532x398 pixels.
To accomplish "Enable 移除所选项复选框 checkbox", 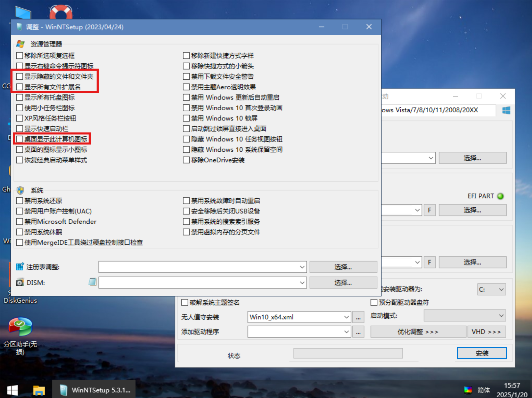I will [x=19, y=55].
